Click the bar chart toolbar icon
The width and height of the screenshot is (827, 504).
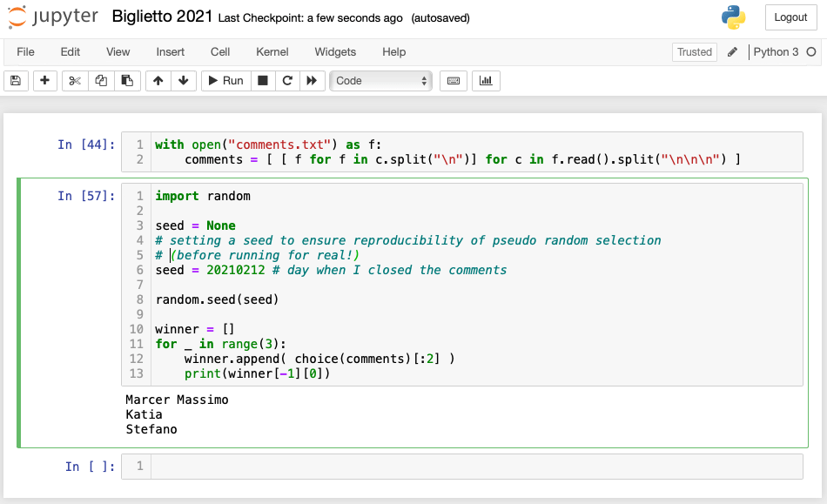(486, 81)
